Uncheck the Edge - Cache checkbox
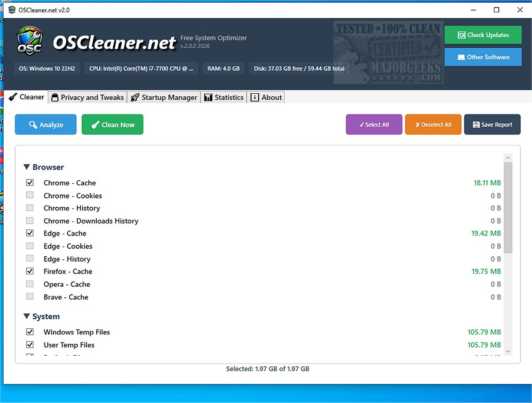532x403 pixels. pos(30,233)
